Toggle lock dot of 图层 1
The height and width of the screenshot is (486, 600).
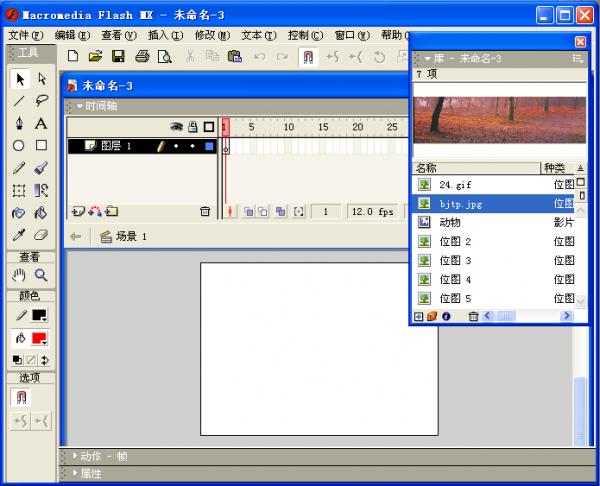coord(192,146)
